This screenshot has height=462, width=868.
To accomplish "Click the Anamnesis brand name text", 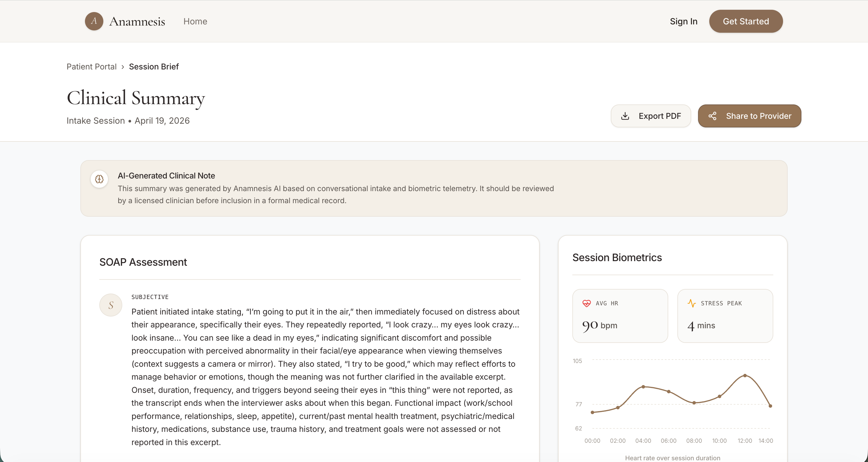I will tap(137, 21).
